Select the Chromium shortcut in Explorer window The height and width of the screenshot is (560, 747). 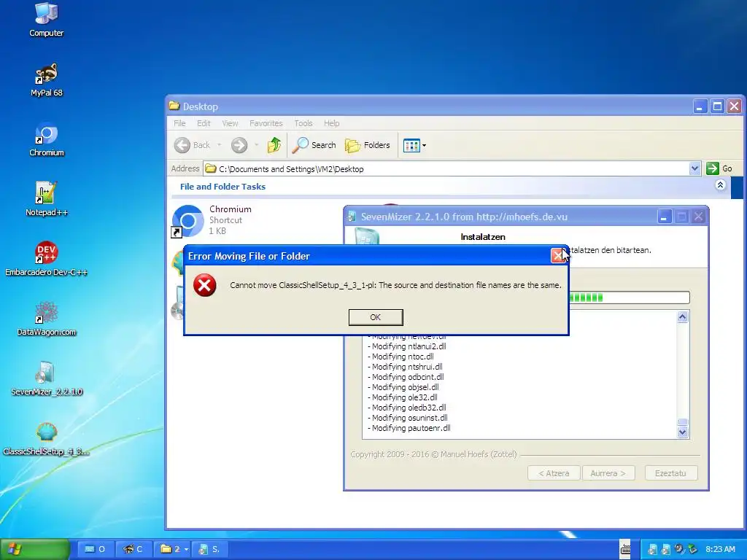pos(212,220)
